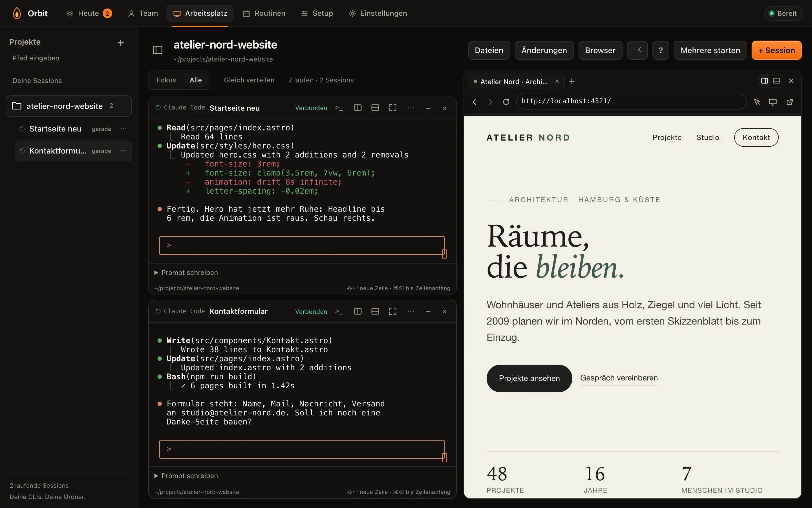Switch view to Fokus mode
This screenshot has width=812, height=508.
point(166,80)
